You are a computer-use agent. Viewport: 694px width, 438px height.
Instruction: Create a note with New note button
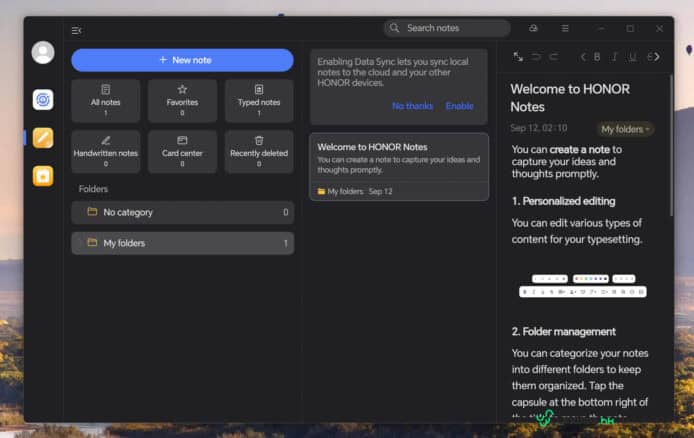pyautogui.click(x=182, y=60)
